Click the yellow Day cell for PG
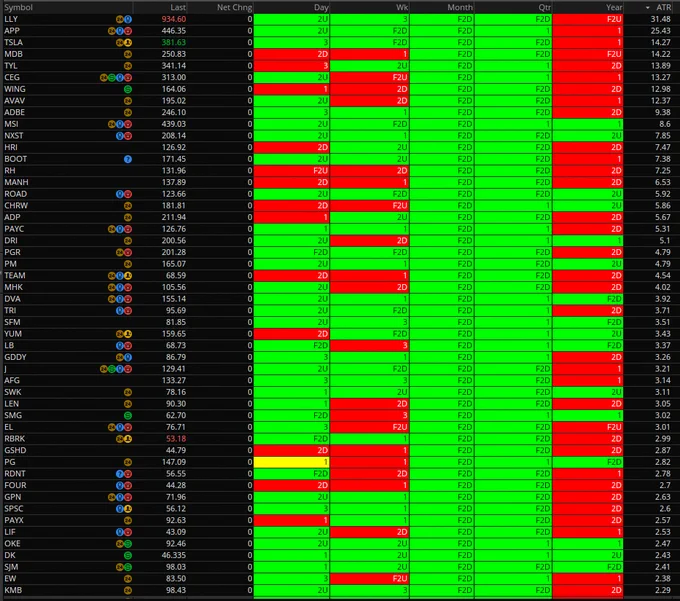680x601 pixels. click(x=291, y=462)
